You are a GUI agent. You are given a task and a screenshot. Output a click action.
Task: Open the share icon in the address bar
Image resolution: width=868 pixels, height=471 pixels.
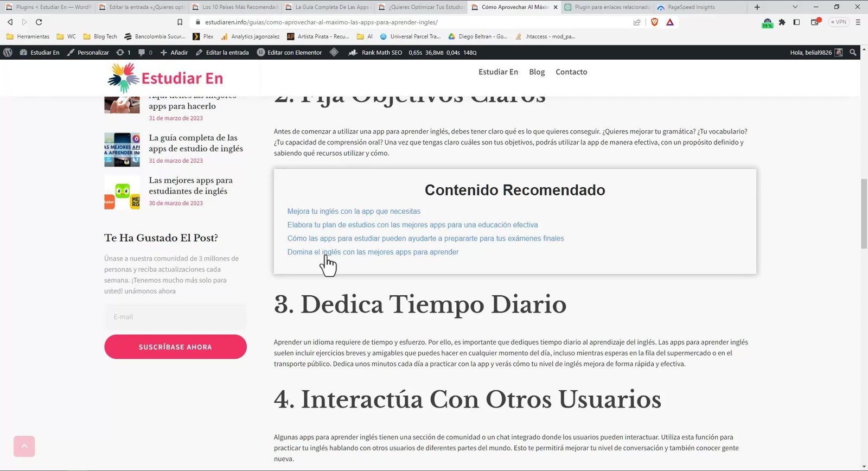pyautogui.click(x=637, y=22)
